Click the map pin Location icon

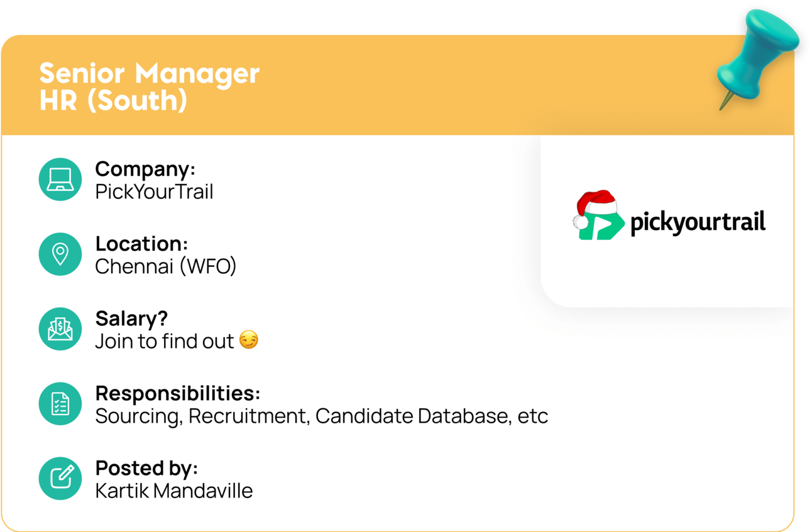tap(60, 254)
